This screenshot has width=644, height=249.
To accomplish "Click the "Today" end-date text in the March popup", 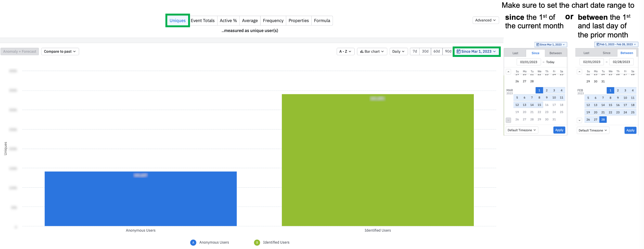I will (x=550, y=62).
